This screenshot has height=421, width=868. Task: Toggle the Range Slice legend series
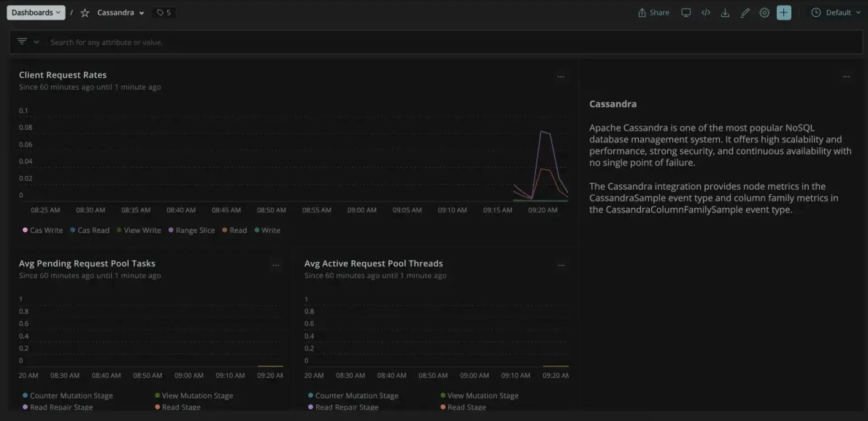(192, 230)
